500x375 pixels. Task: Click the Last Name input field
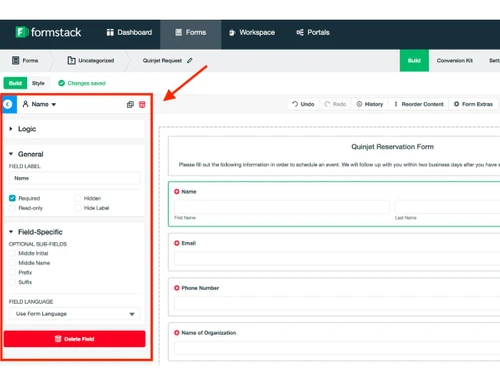point(447,207)
